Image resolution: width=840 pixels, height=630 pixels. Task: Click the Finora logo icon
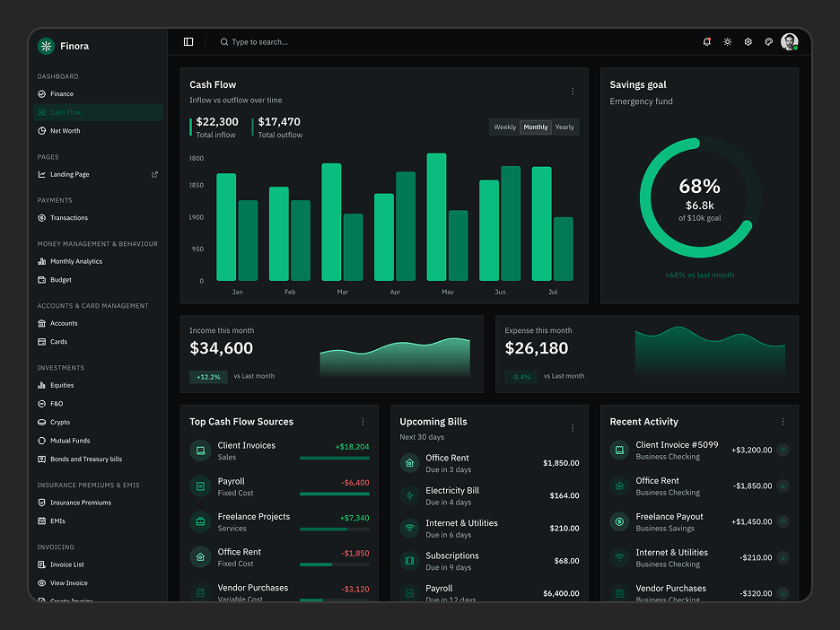coord(46,46)
